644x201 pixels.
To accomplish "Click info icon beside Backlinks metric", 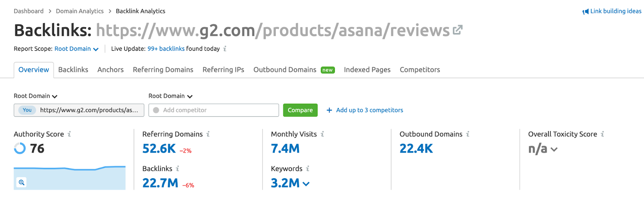I will (x=178, y=169).
